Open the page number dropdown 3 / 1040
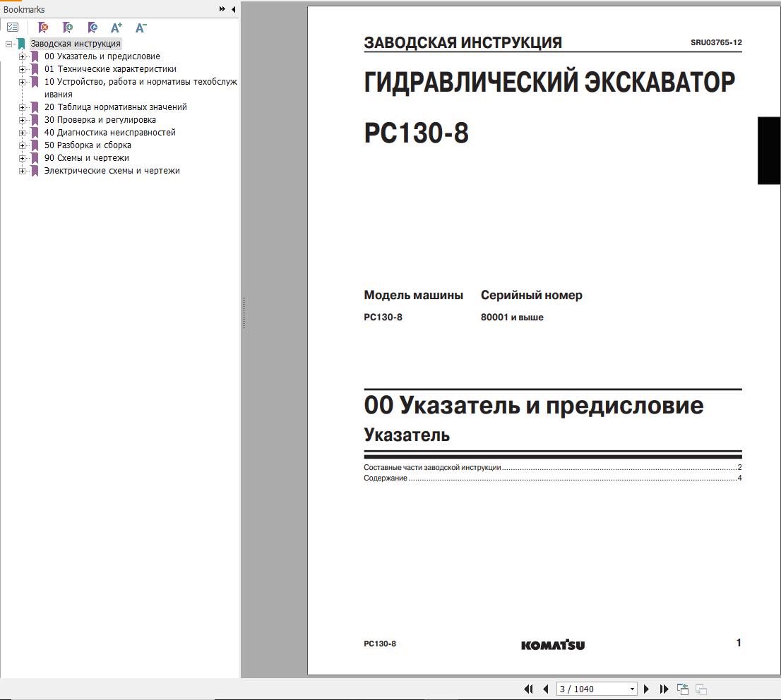The image size is (781, 700). pyautogui.click(x=632, y=689)
